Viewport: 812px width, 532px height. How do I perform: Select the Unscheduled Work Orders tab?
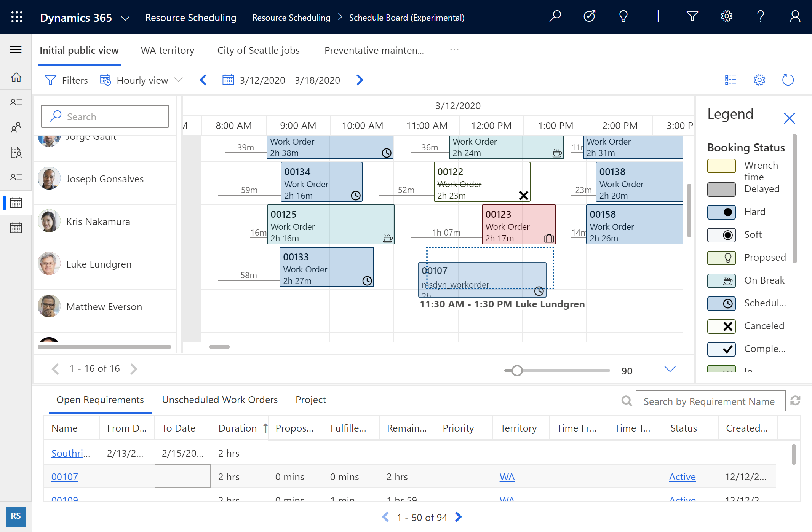[x=220, y=399]
